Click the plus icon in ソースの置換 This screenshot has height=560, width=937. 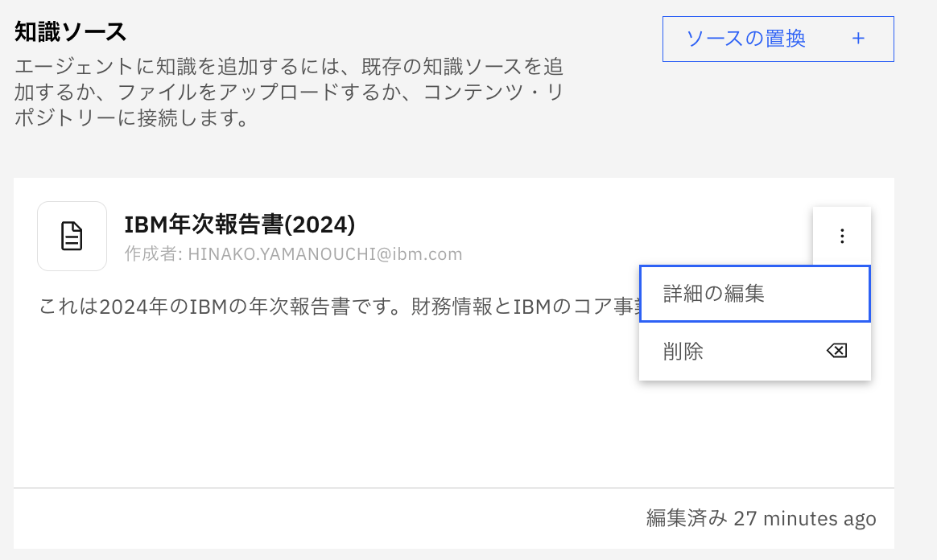tap(858, 38)
